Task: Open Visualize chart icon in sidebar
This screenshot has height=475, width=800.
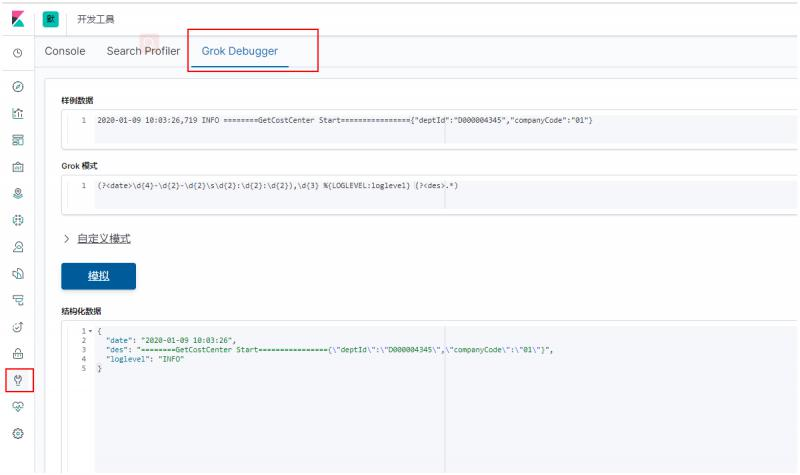Action: 18,113
